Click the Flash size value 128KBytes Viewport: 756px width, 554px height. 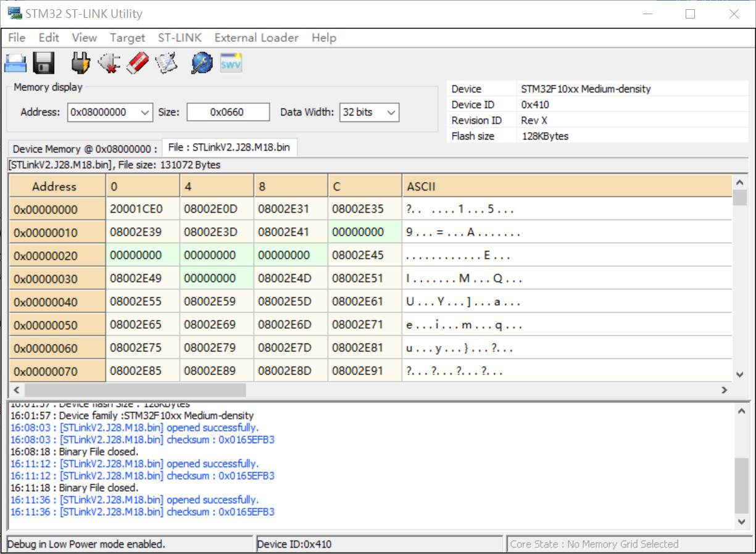point(545,136)
